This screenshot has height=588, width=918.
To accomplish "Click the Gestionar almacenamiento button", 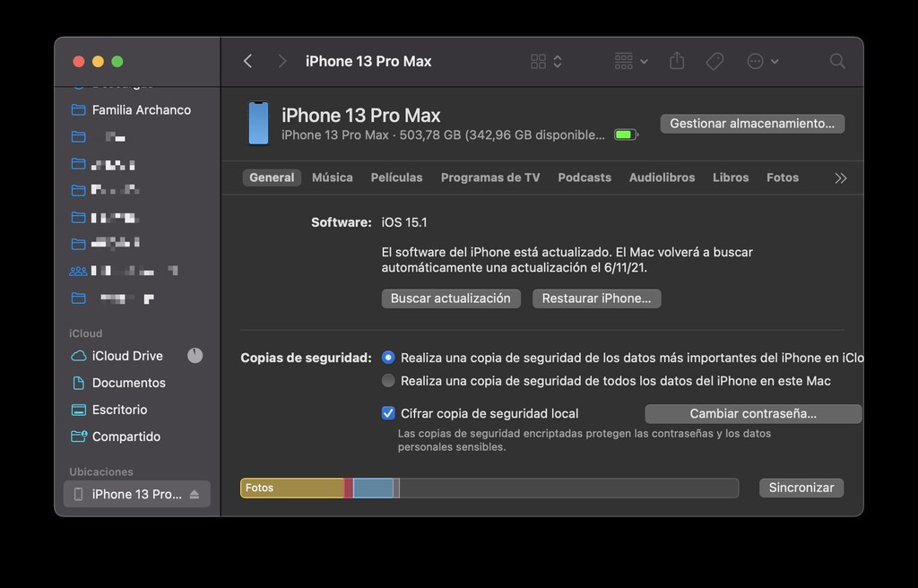I will [752, 124].
